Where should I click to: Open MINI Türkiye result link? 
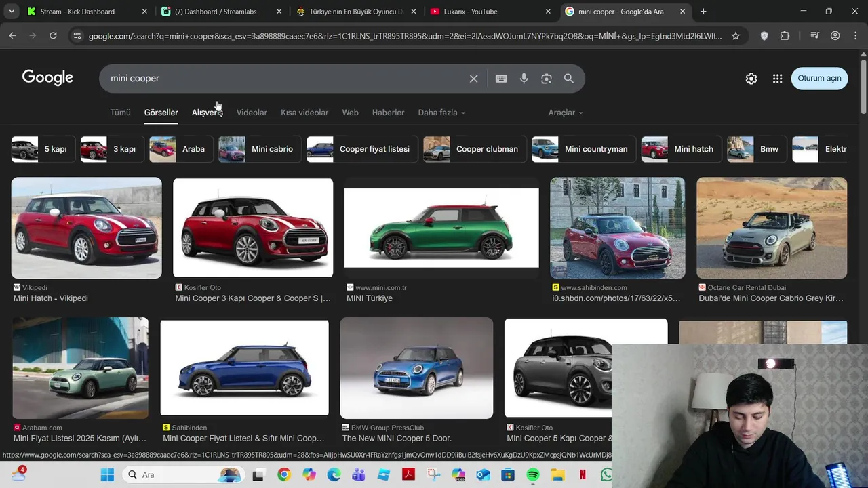pos(370,298)
